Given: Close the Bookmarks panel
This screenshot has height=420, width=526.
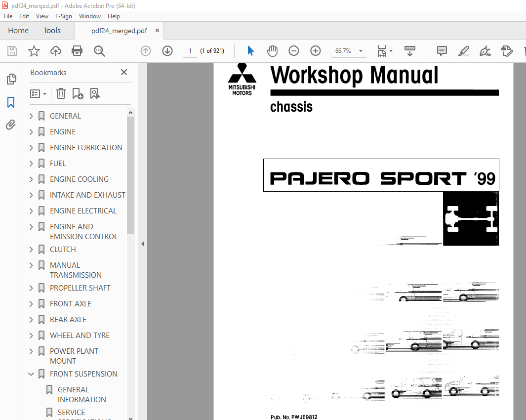Looking at the screenshot, I should (x=124, y=72).
